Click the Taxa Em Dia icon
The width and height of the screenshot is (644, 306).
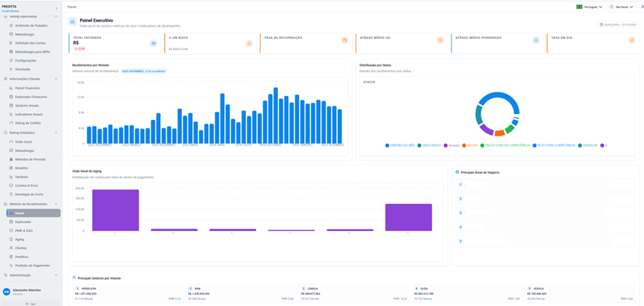point(632,40)
